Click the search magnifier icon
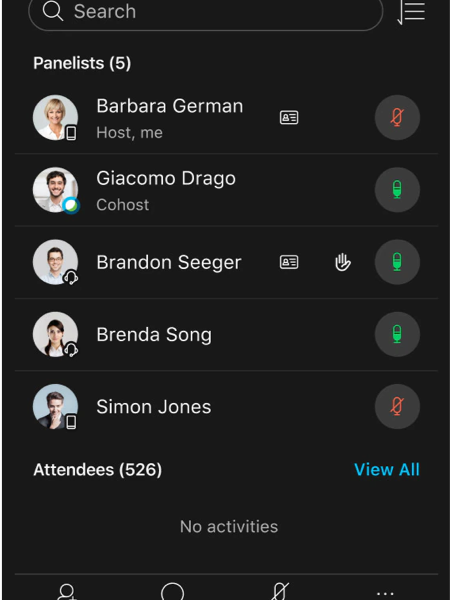450x600 pixels. click(x=53, y=11)
